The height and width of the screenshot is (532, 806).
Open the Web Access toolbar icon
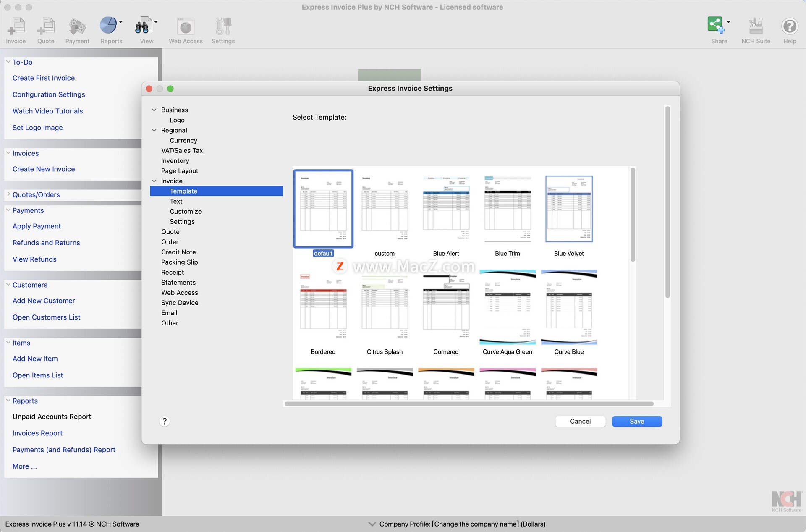click(186, 26)
